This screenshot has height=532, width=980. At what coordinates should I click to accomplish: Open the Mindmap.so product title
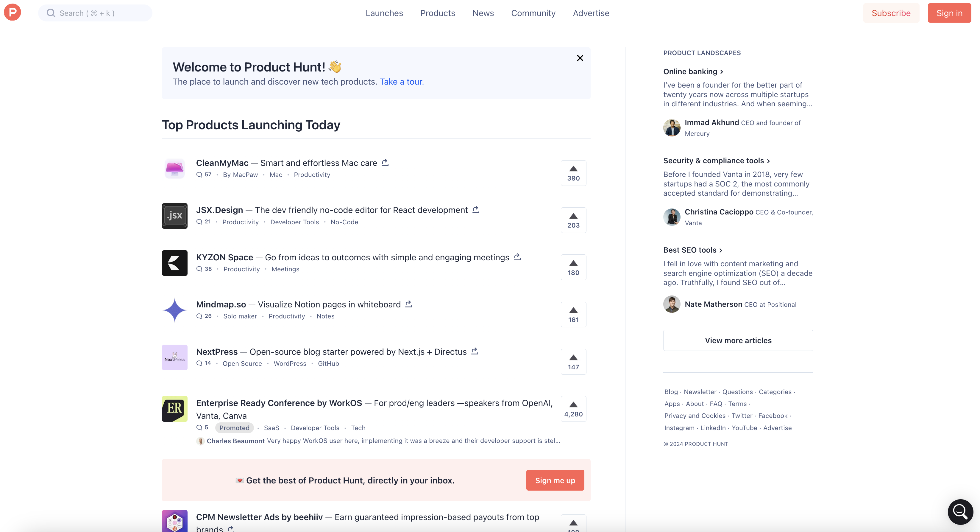(x=221, y=304)
